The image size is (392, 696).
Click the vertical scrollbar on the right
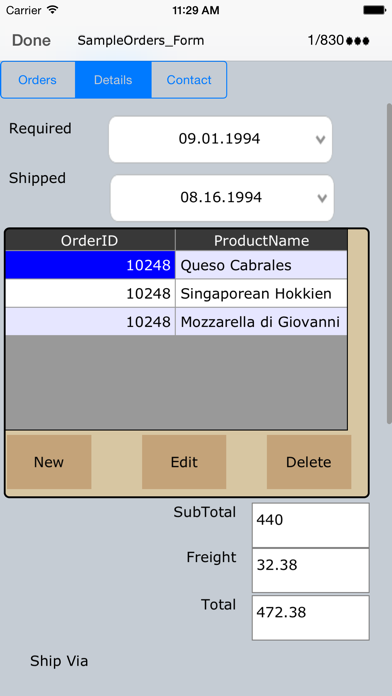pos(389,264)
